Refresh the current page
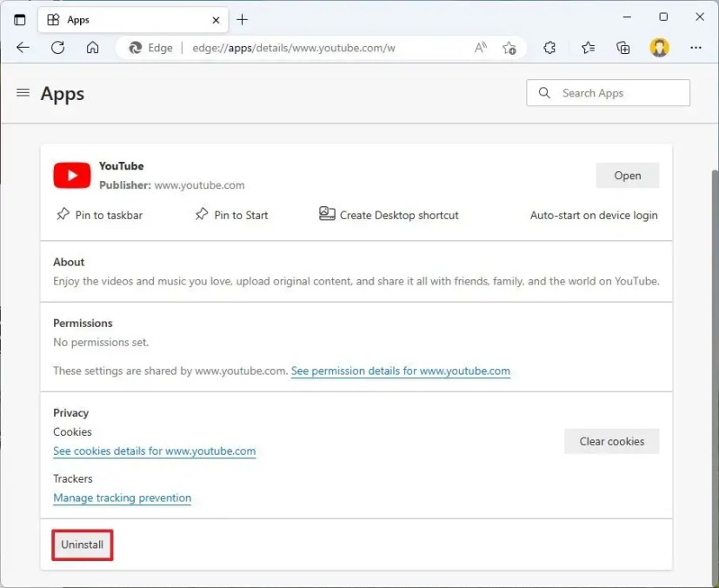The image size is (719, 588). point(57,47)
